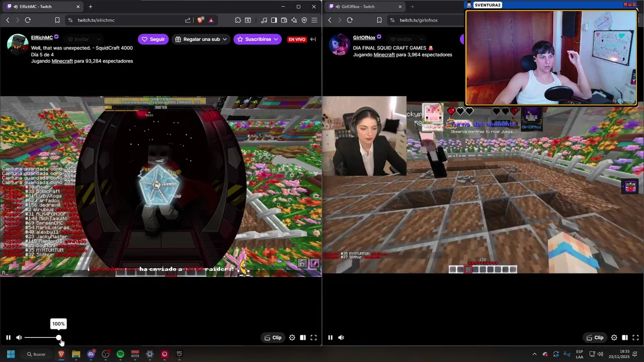Follow ElRichMC with the Seguir button
Viewport: 644px width, 362px height.
click(153, 39)
